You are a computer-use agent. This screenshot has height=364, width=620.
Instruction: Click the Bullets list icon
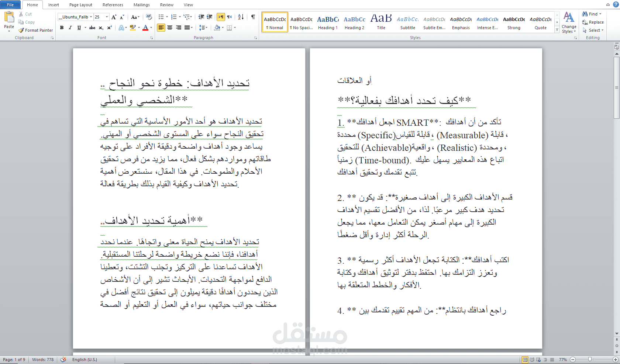point(161,17)
